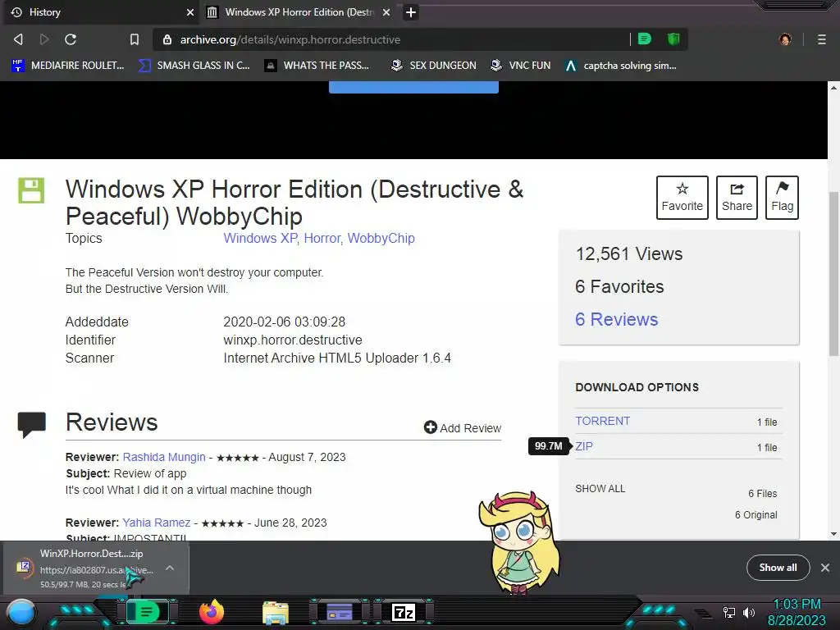Image resolution: width=840 pixels, height=630 pixels.
Task: Click the volume speaker tray icon
Action: click(749, 612)
